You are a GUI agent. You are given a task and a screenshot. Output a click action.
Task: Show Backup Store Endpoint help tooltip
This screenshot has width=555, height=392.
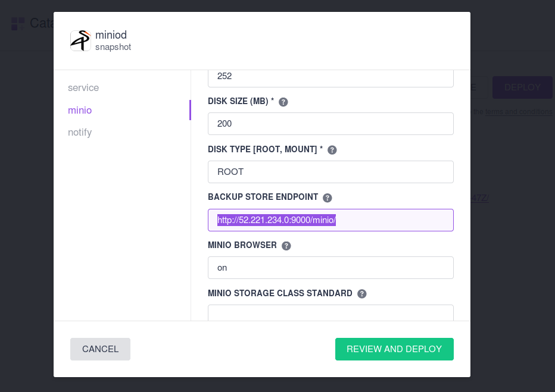click(x=328, y=198)
